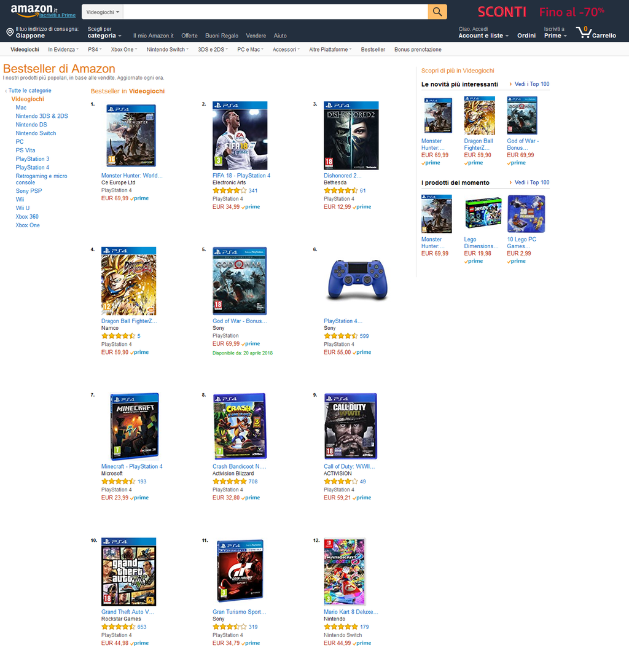Open the Nintendo Switch navigation dropdown
This screenshot has height=672, width=629.
click(x=168, y=50)
